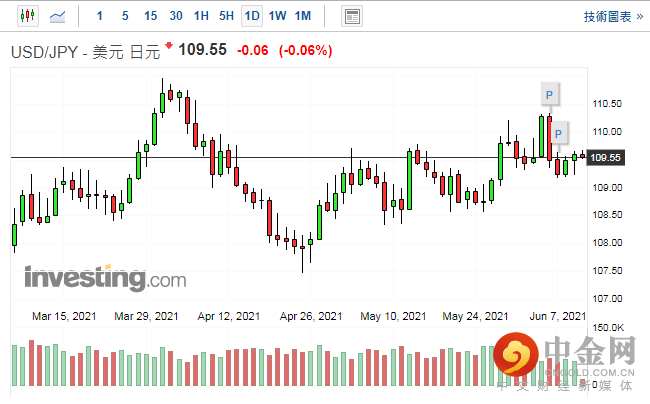
Task: Select the candlestick chart type icon
Action: pyautogui.click(x=28, y=16)
